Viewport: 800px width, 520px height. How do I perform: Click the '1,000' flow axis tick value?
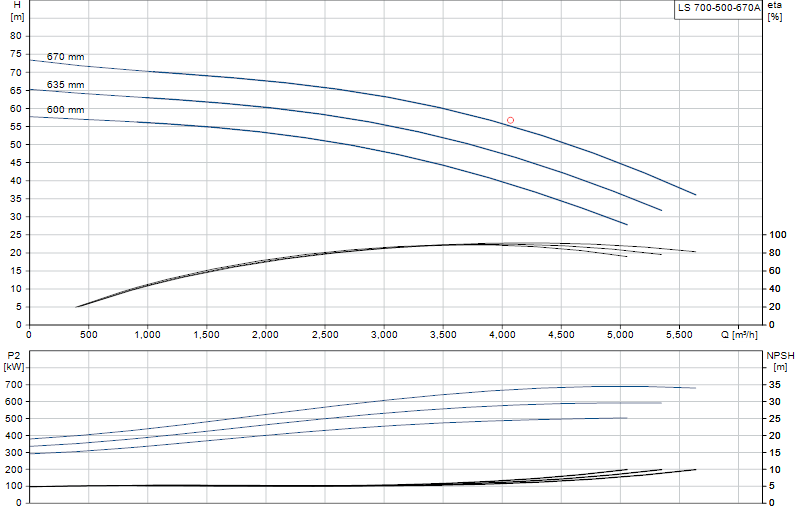147,335
